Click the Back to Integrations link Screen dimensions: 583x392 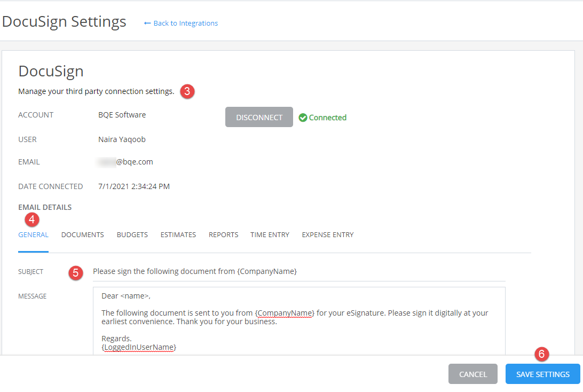180,23
